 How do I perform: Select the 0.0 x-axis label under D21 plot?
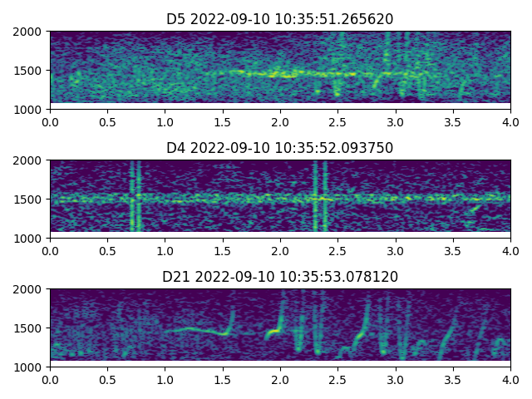(x=50, y=379)
